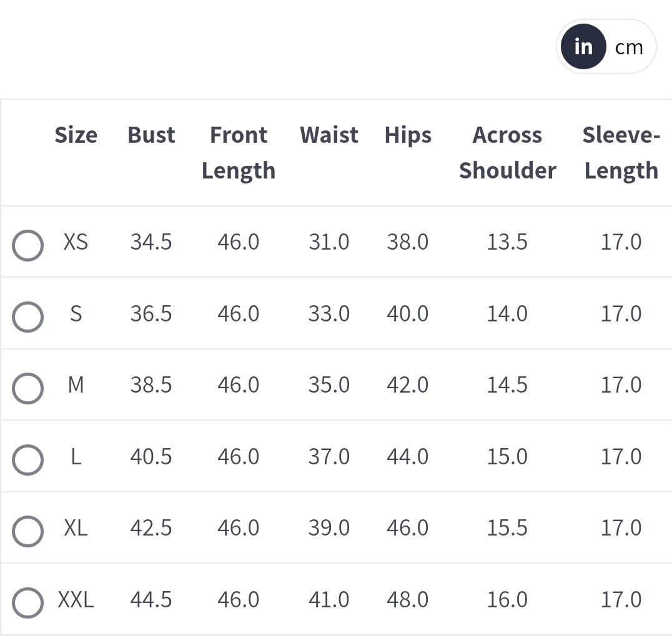
Task: Select inches unit toggle
Action: (583, 47)
